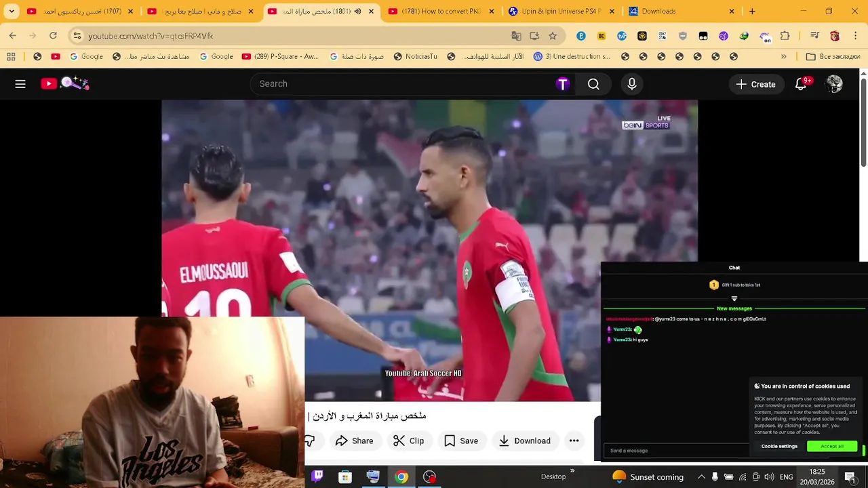
Task: Activate voice search microphone
Action: [x=631, y=84]
